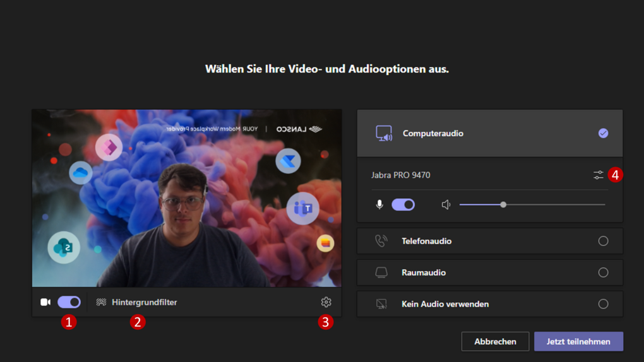Click Jabra PRO 9470 device name
The width and height of the screenshot is (644, 362).
coord(401,175)
